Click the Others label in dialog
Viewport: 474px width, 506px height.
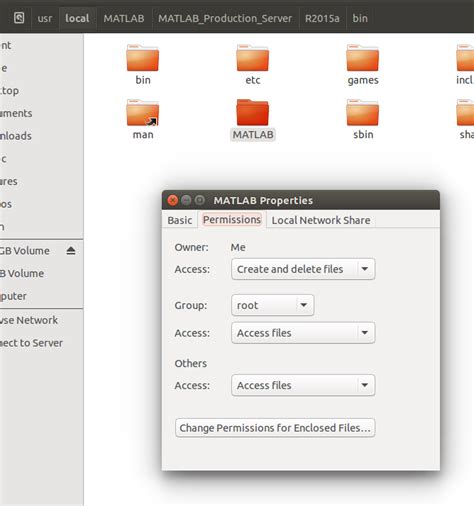(191, 363)
